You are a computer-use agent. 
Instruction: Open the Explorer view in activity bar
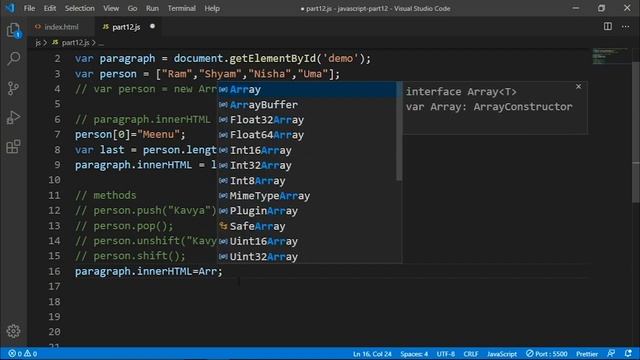[x=13, y=31]
